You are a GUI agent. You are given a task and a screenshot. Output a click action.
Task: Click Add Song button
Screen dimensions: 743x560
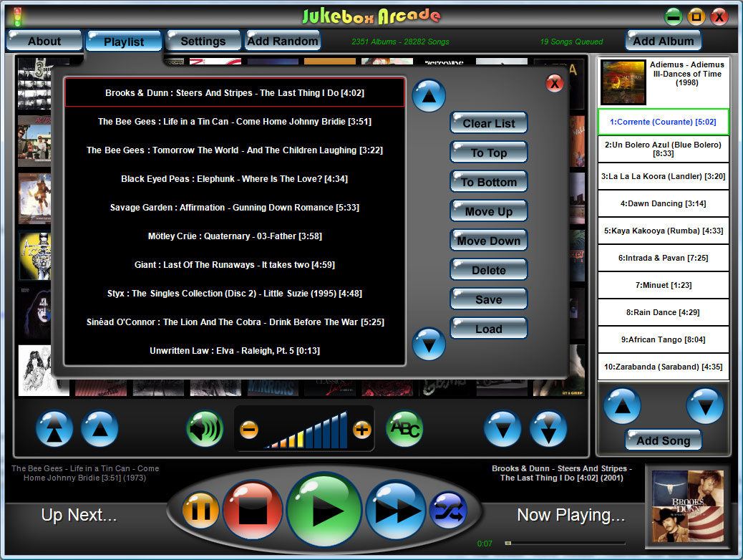664,440
